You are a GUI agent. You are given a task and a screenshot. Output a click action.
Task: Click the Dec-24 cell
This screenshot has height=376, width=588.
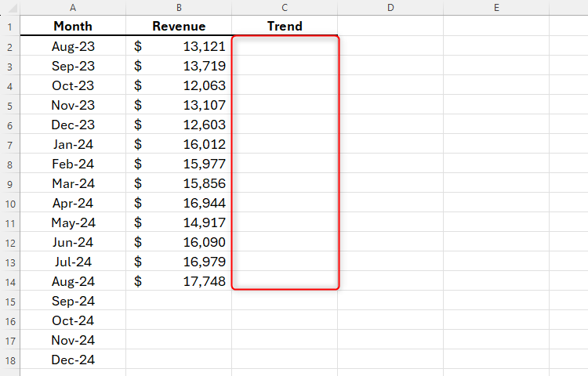(73, 360)
